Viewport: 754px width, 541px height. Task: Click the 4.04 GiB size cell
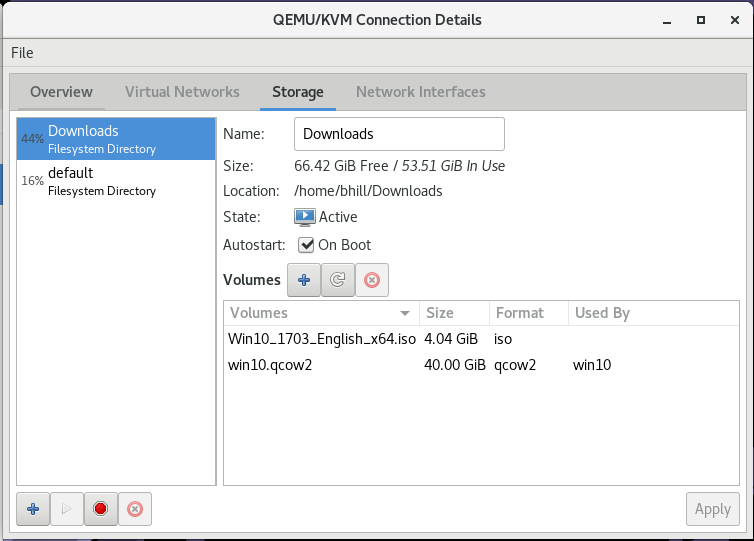(451, 339)
